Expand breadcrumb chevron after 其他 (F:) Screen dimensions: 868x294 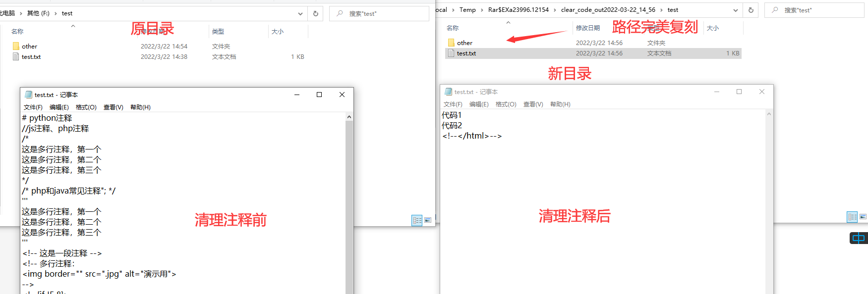tap(56, 13)
